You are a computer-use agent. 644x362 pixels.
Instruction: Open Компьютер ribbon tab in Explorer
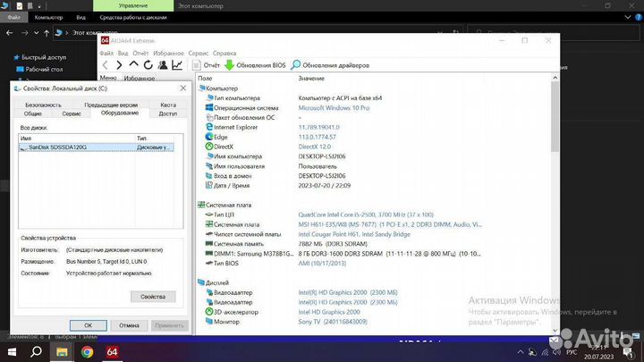point(48,17)
